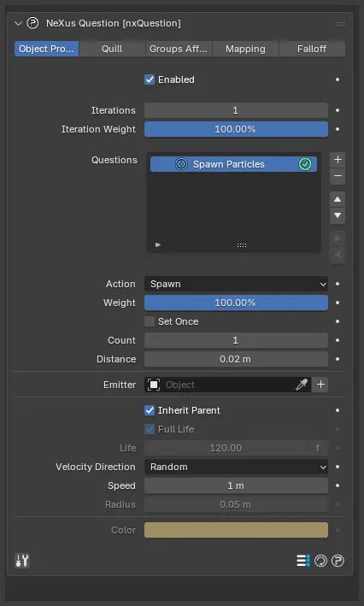Expand the questions list filter triangle
Image resolution: width=364 pixels, height=606 pixels.
coord(158,245)
